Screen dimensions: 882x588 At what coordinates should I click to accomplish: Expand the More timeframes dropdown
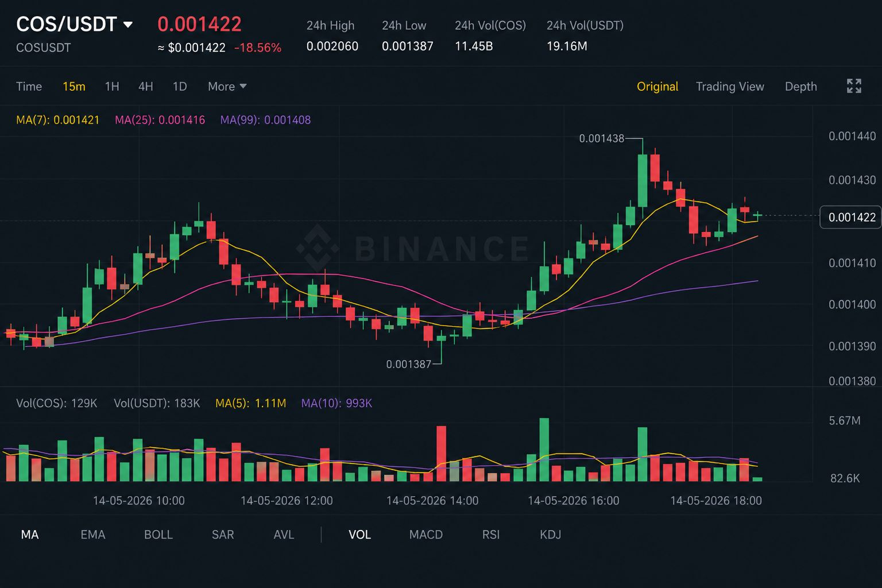click(x=227, y=86)
